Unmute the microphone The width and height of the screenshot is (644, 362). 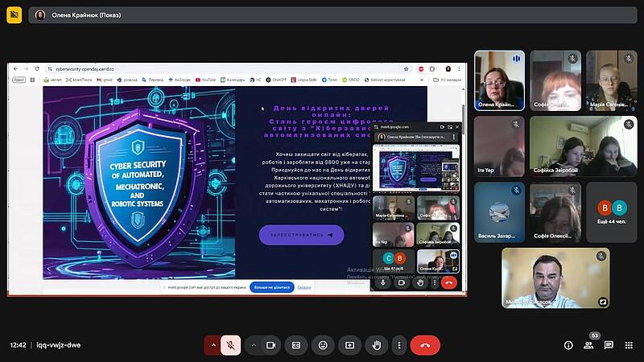(230, 345)
